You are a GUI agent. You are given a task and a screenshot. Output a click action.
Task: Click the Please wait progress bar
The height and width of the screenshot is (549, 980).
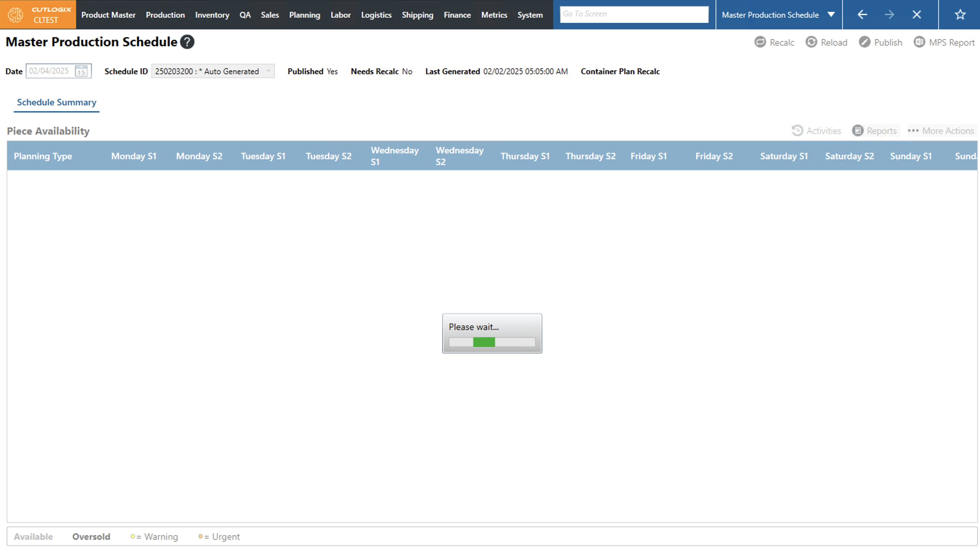click(x=492, y=342)
